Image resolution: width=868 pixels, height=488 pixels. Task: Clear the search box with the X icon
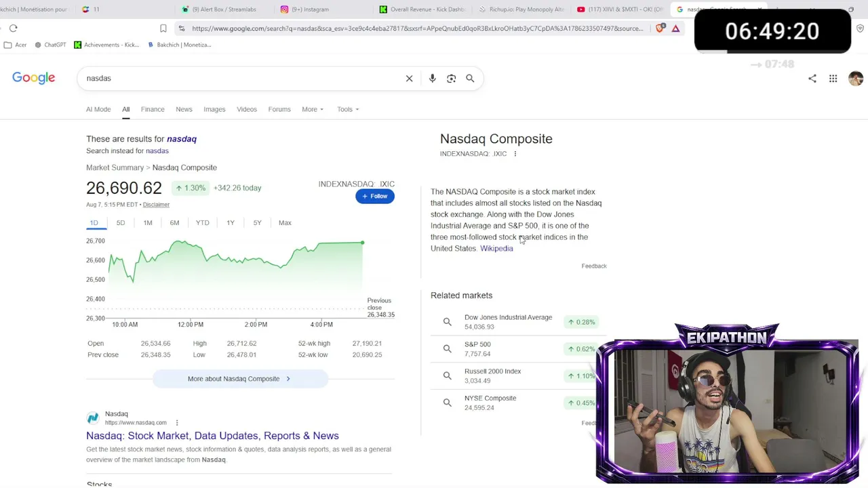point(409,78)
